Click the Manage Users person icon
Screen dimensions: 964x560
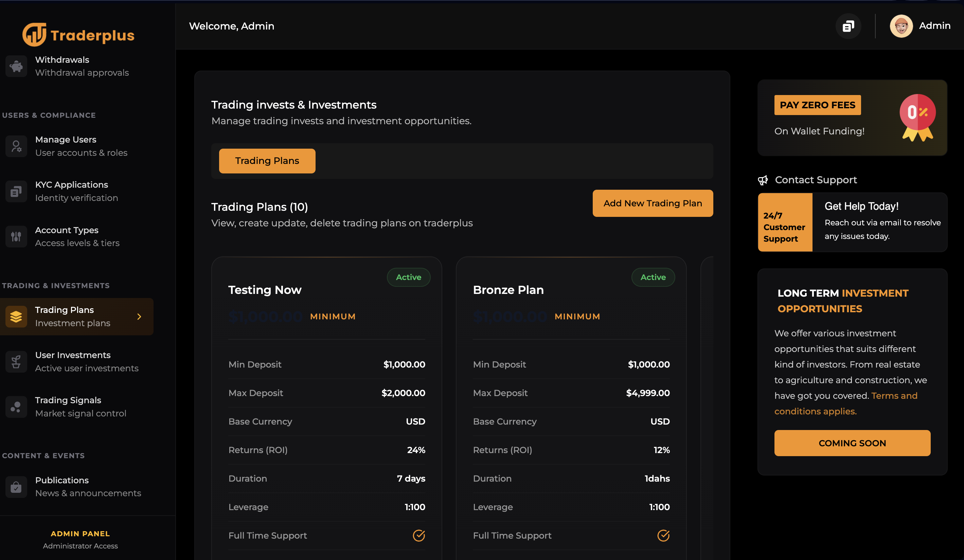tap(16, 146)
